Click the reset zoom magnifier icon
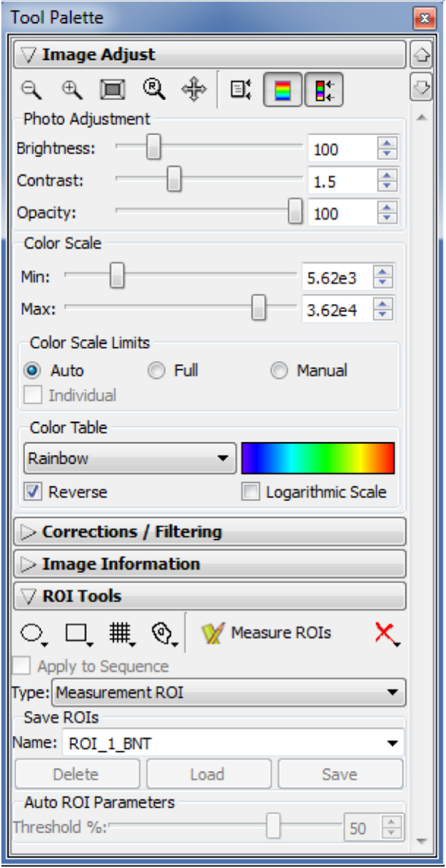 (x=153, y=90)
